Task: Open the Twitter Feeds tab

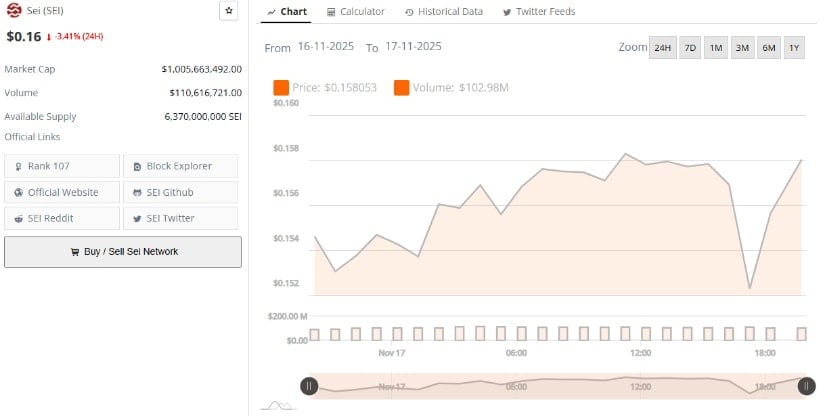Action: 538,12
